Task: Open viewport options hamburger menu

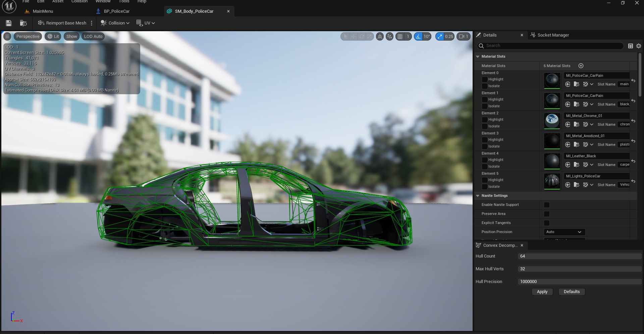Action: click(x=7, y=37)
